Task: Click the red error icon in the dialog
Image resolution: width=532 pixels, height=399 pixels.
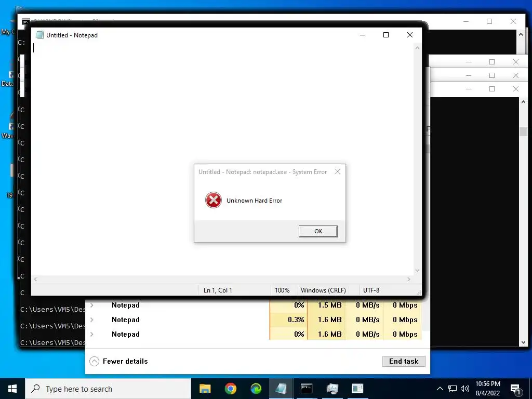Action: click(214, 200)
